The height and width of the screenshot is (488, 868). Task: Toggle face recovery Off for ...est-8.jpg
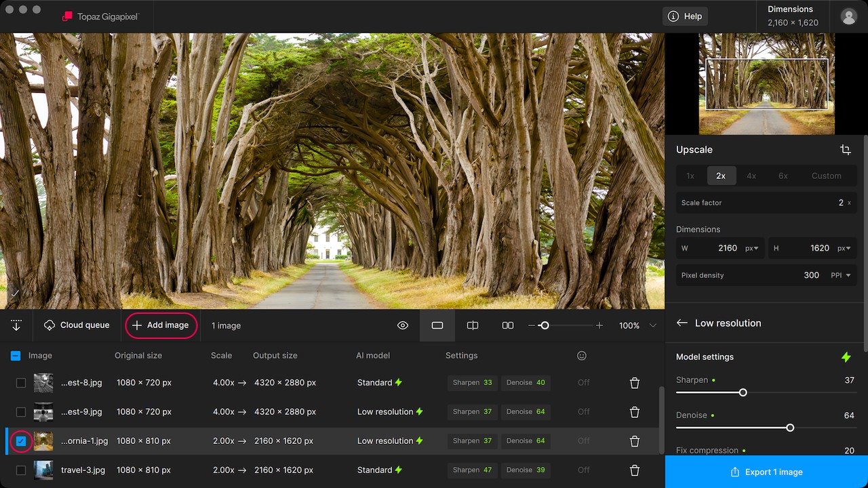(x=584, y=383)
